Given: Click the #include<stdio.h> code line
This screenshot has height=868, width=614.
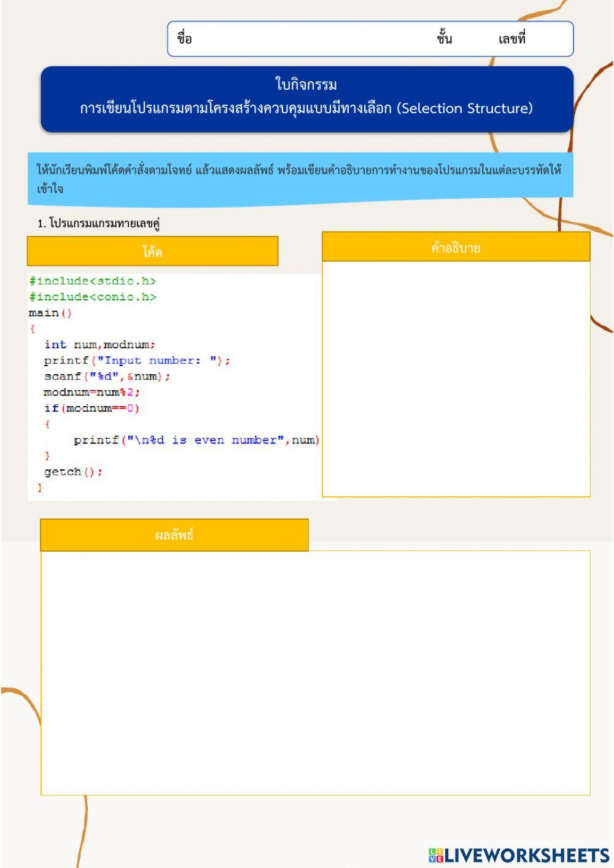Looking at the screenshot, I should [93, 281].
